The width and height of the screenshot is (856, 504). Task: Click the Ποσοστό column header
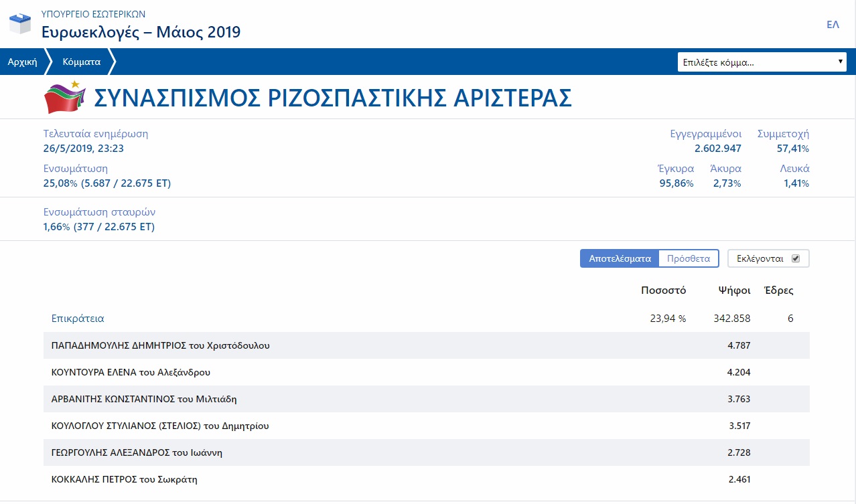663,290
